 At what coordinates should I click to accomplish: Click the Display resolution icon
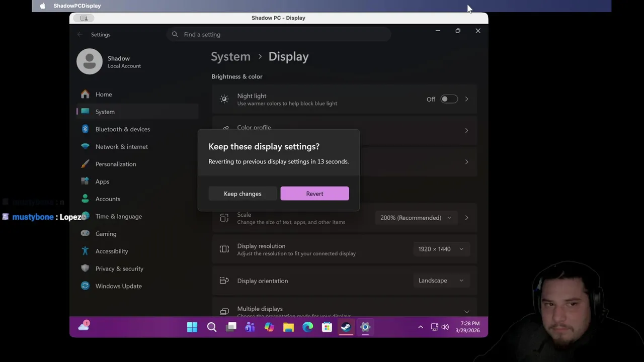coord(224,249)
